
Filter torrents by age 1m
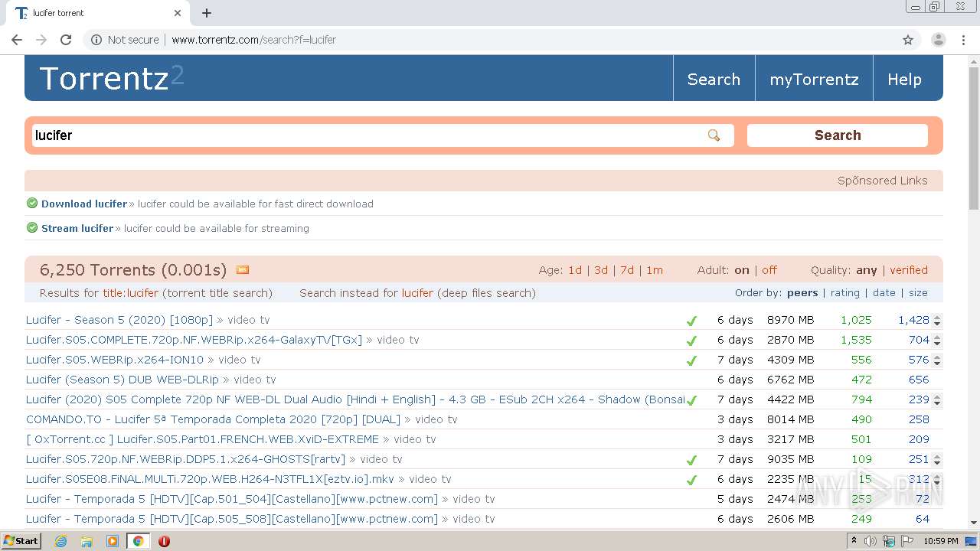tap(655, 270)
